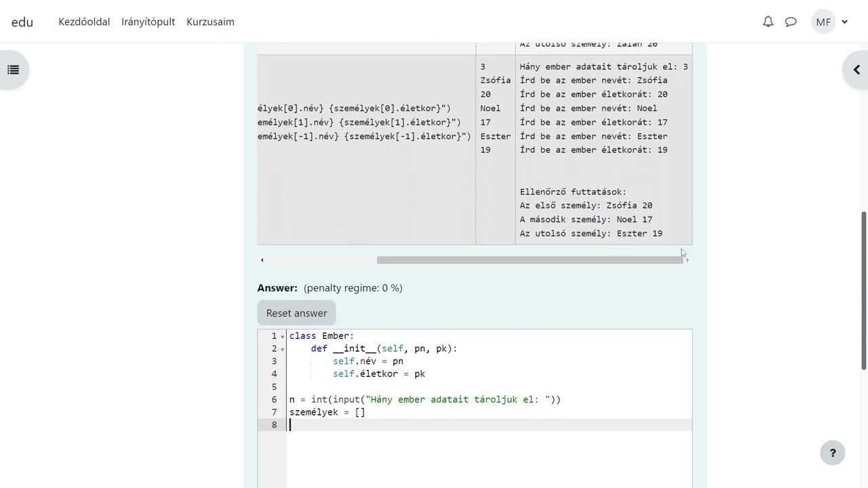Click the left arrow of the horizontal scrollbar
This screenshot has height=488, width=868.
click(x=262, y=260)
